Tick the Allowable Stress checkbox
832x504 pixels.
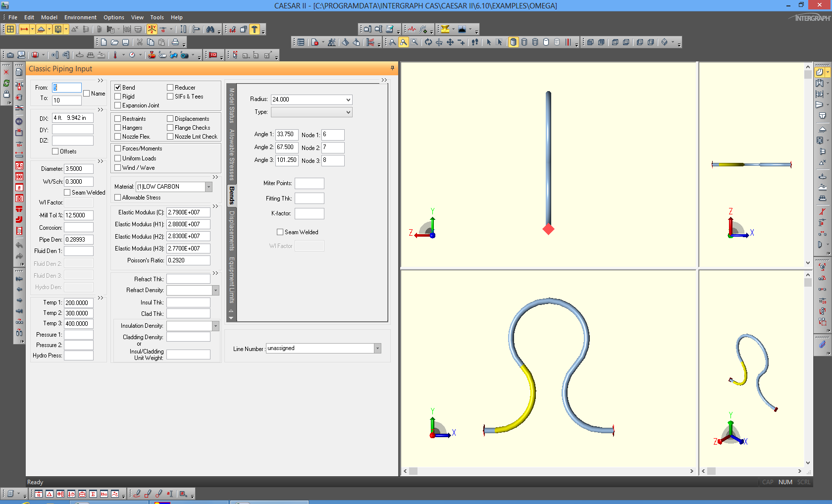(x=118, y=198)
